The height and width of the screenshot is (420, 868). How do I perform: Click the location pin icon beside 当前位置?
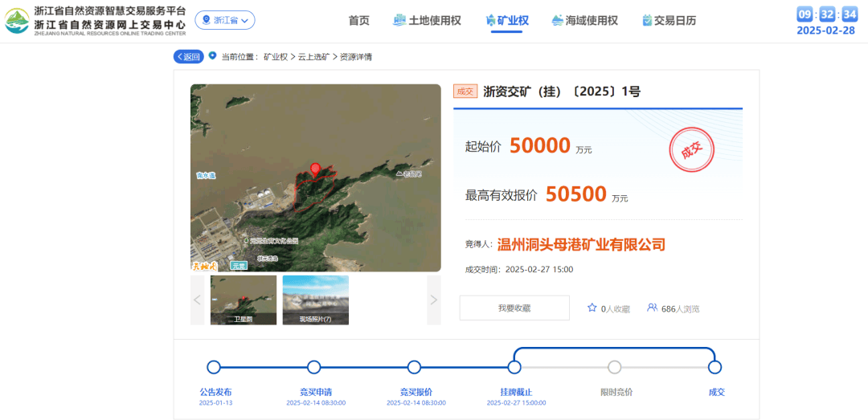pyautogui.click(x=212, y=56)
